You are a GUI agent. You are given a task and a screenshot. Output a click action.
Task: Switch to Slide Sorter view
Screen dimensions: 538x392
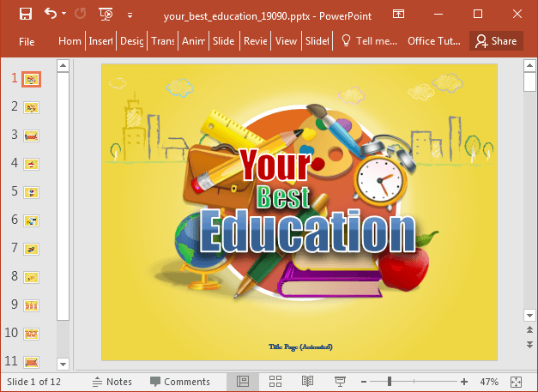pyautogui.click(x=275, y=382)
